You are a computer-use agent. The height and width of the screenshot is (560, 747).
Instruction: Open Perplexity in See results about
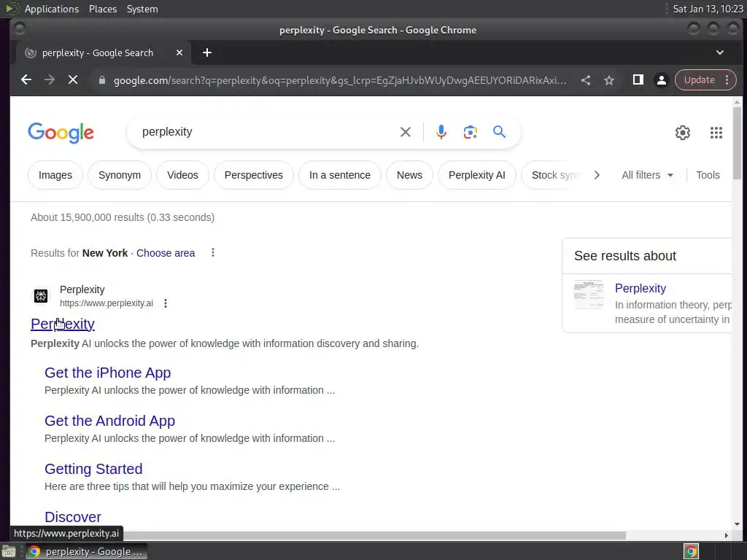coord(640,289)
